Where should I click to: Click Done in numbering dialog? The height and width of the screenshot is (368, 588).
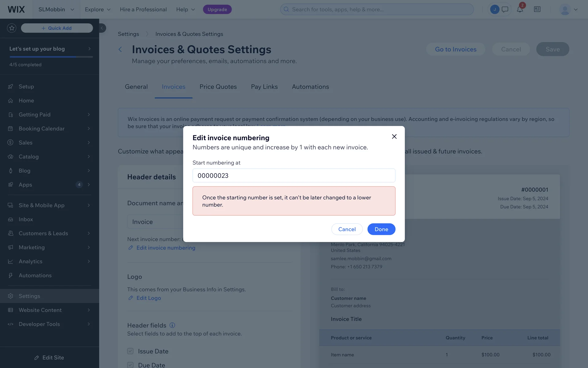point(381,229)
